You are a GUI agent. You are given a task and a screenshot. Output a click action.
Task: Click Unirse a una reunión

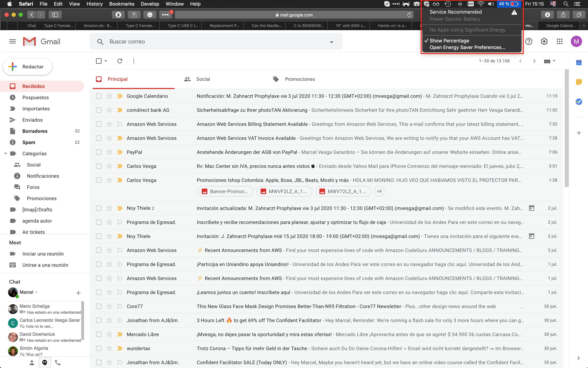point(45,265)
